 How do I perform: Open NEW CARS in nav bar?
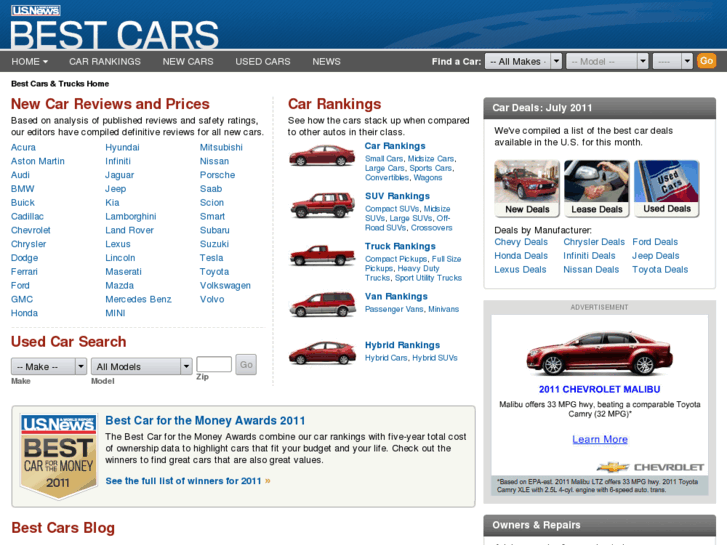(x=188, y=62)
